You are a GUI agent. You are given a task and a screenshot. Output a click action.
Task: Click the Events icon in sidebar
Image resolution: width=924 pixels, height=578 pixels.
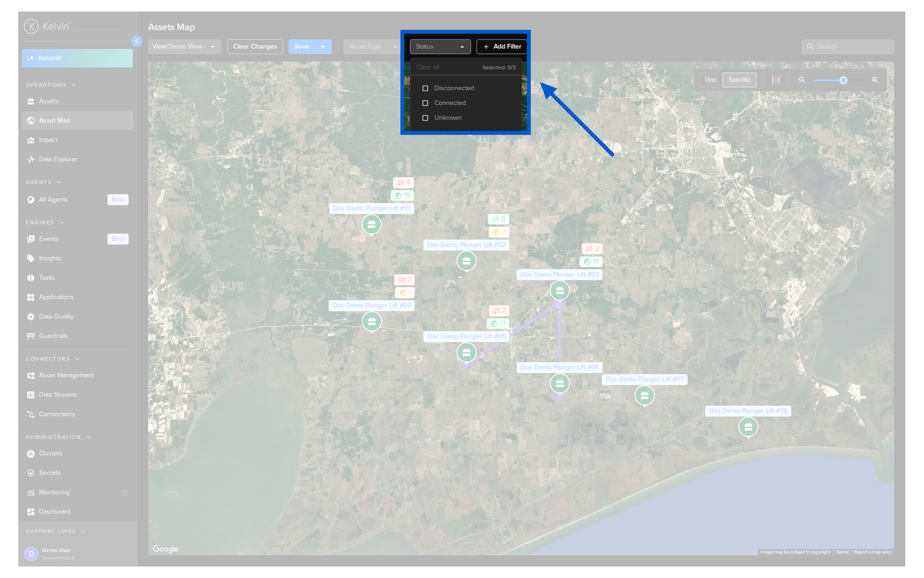31,239
